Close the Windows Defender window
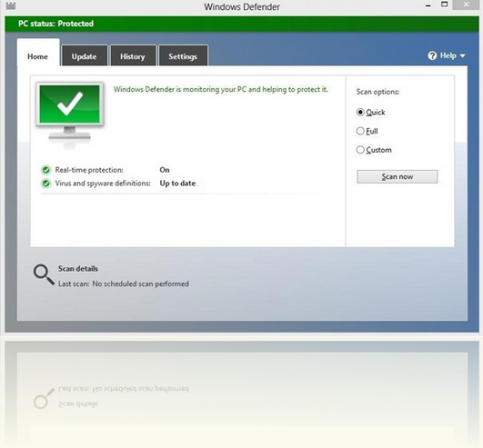 [x=467, y=5]
